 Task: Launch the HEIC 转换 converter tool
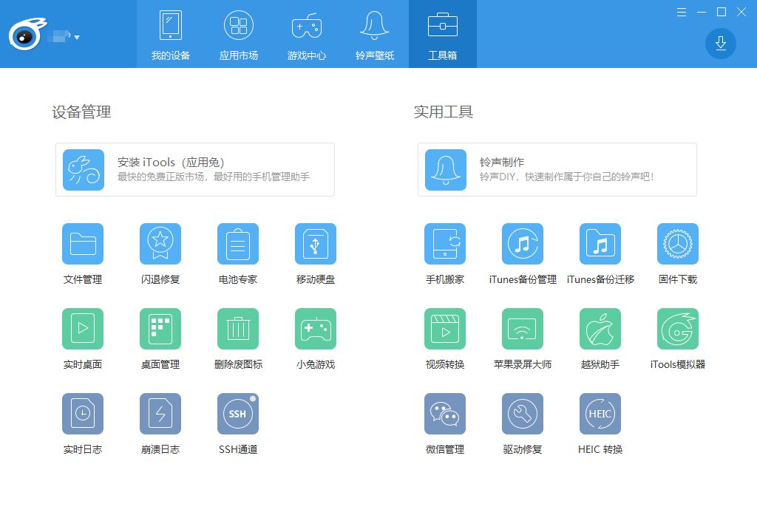tap(600, 415)
